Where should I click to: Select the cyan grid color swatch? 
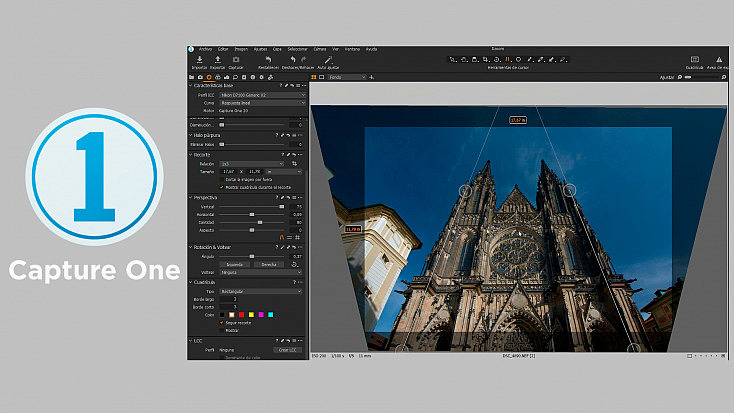271,315
